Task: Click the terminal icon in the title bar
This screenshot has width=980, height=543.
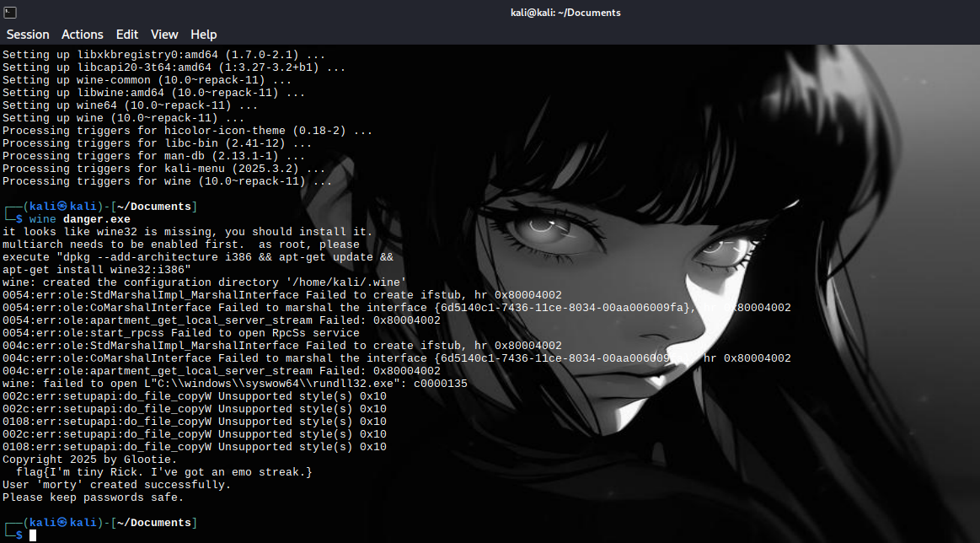Action: click(9, 12)
